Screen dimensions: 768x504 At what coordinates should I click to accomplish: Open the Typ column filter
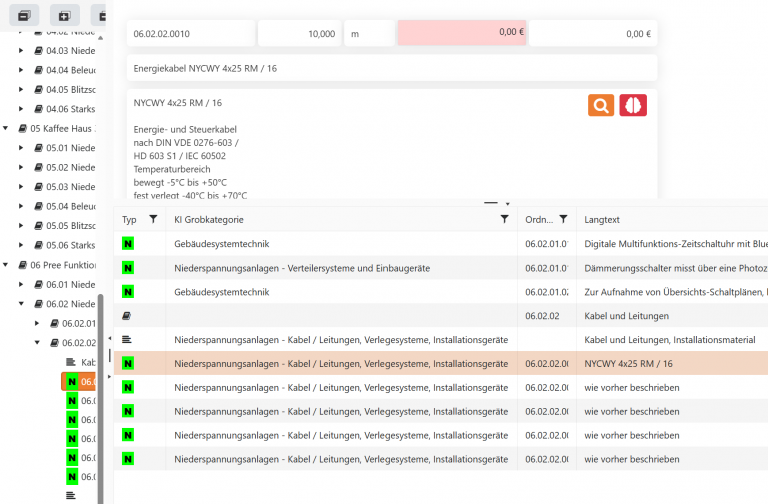[x=153, y=219]
